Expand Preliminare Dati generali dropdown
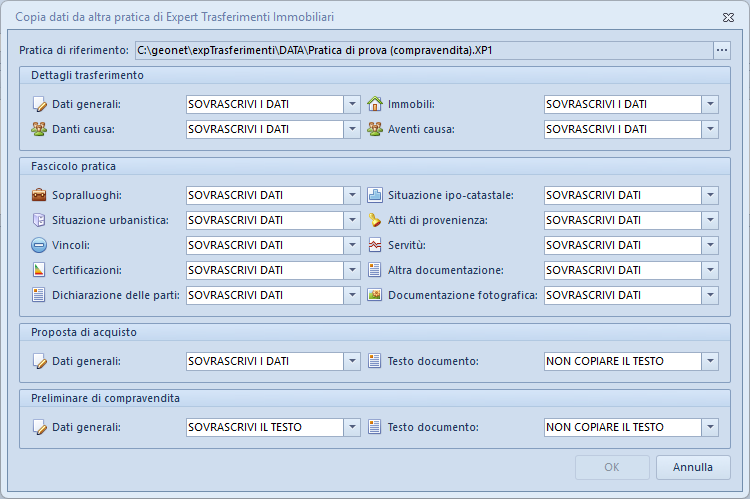 click(x=351, y=427)
